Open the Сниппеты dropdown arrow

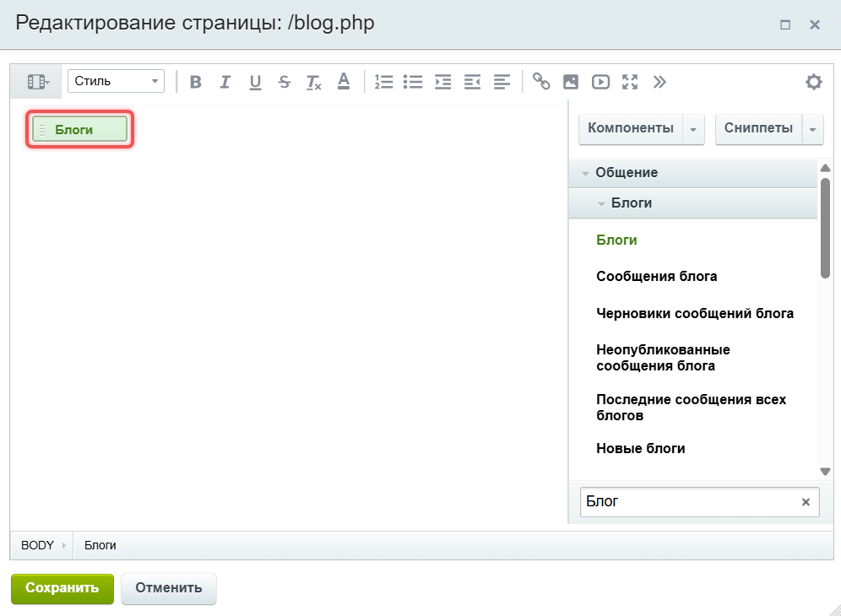pyautogui.click(x=813, y=129)
